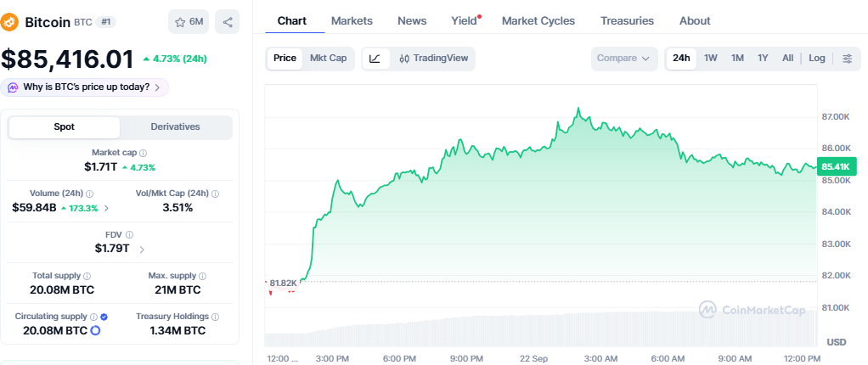Click the 1.34M BTC treasury holdings value
Image resolution: width=868 pixels, height=365 pixels.
tap(178, 331)
